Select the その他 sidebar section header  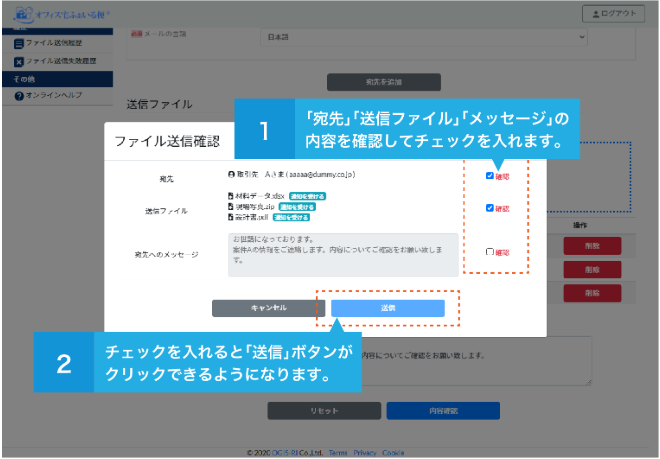pos(58,79)
